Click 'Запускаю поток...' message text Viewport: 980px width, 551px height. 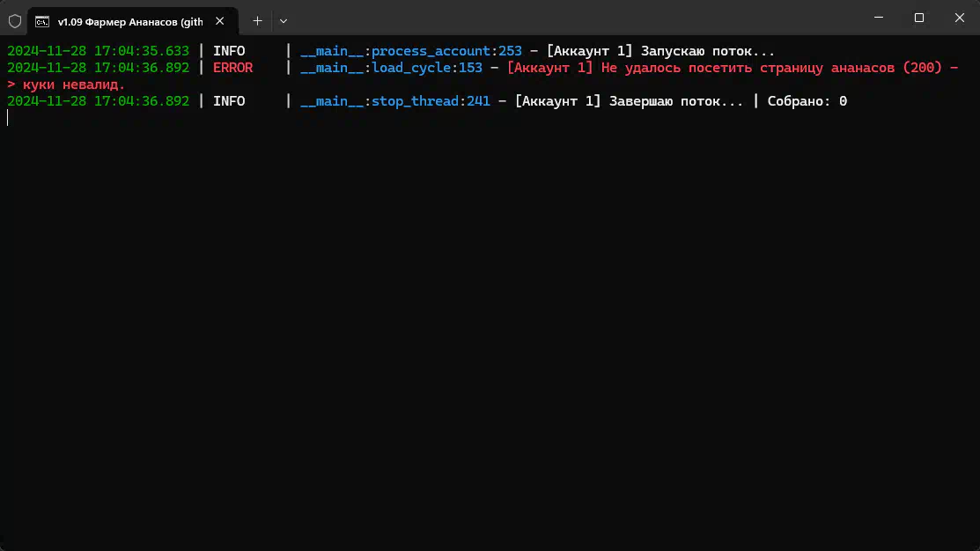coord(708,51)
